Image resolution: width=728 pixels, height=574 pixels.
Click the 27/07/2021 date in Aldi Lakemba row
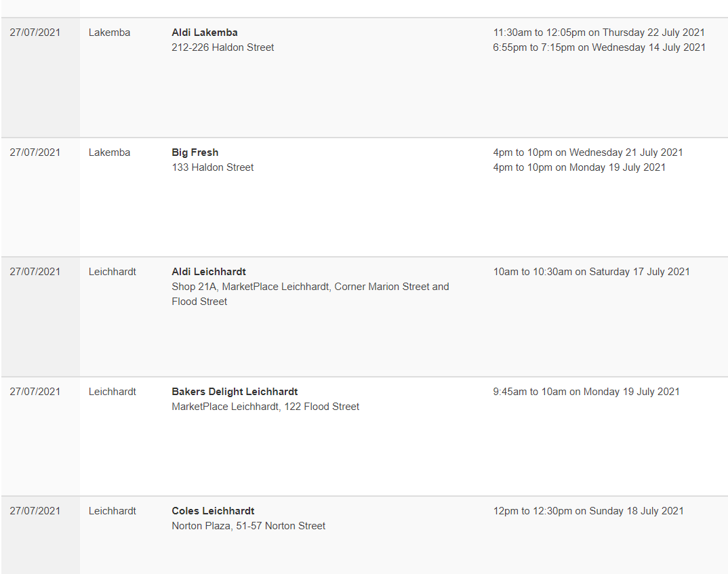[35, 33]
